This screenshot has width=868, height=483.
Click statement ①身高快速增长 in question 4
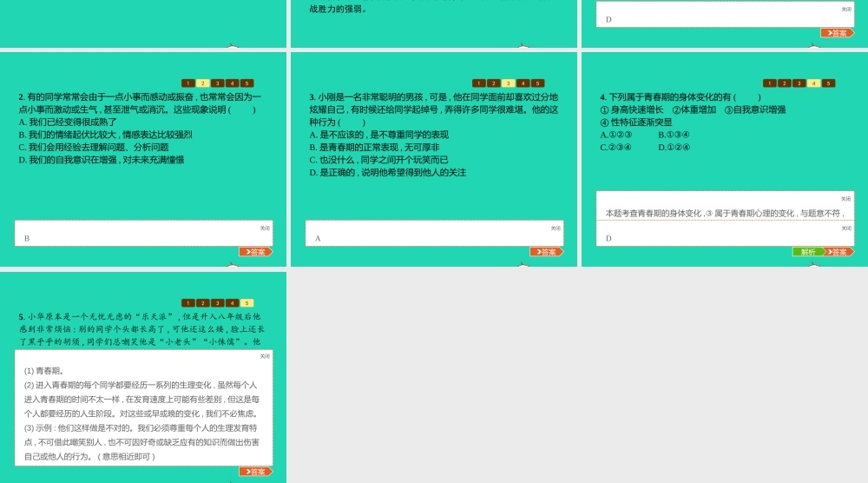pos(632,109)
